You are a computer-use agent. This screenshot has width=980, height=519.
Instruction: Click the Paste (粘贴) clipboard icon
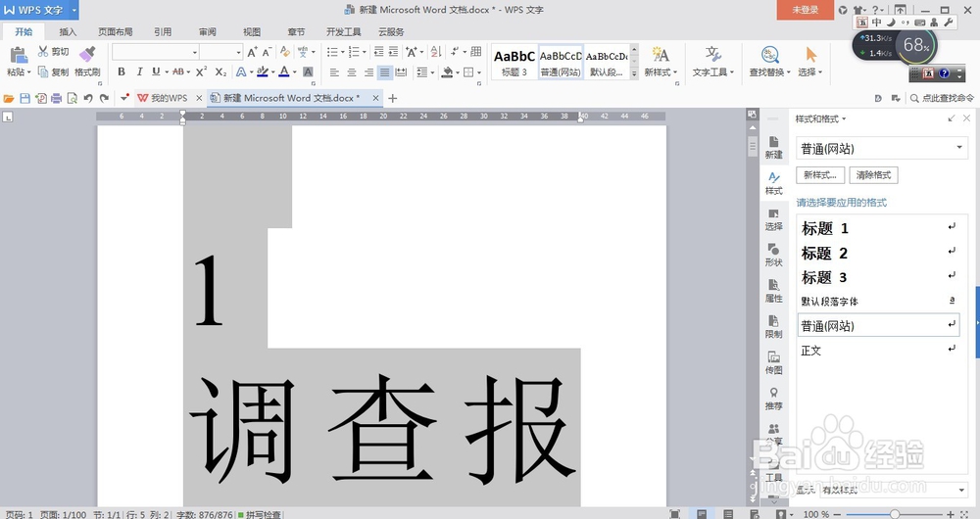point(18,55)
